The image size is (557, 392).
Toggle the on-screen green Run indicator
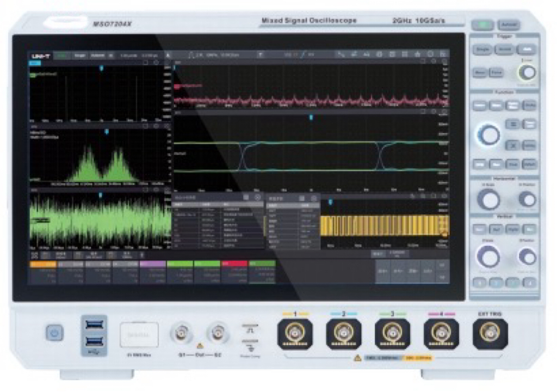click(x=61, y=55)
